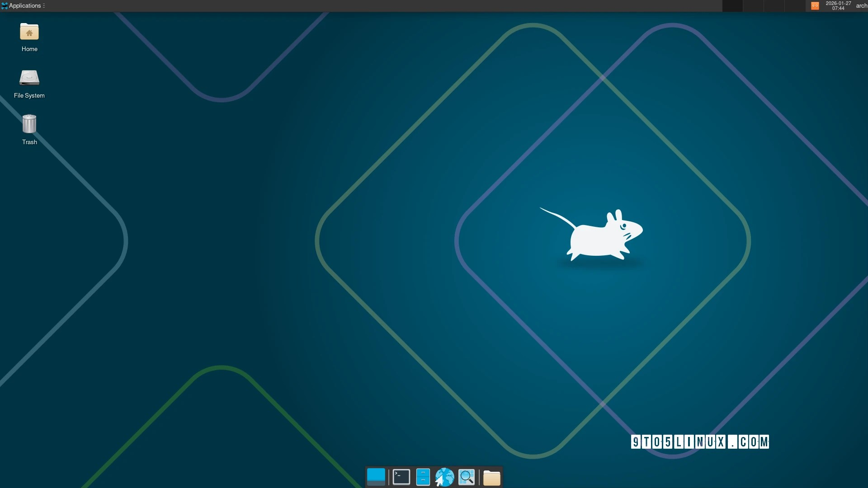Launch the Web Browser from the dock
868x488 pixels.
click(x=444, y=477)
